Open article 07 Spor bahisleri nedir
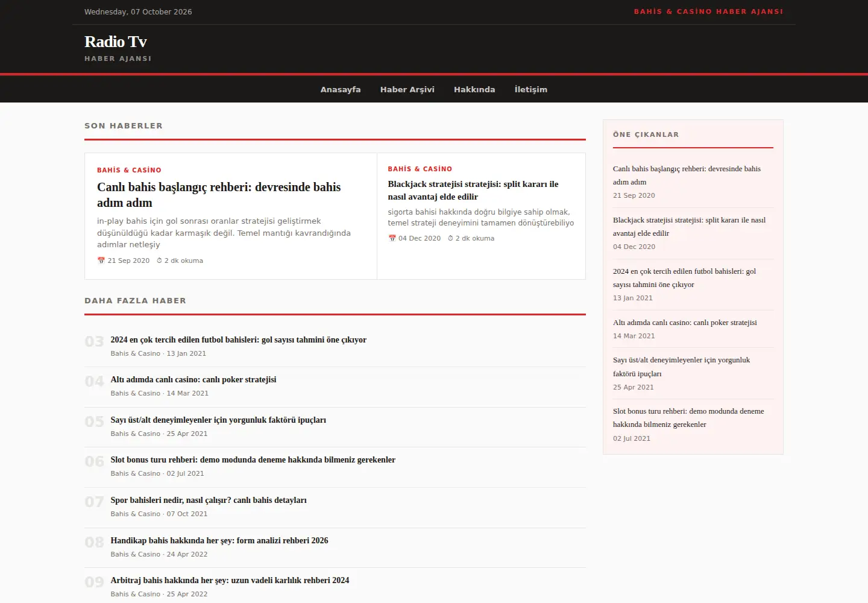 click(x=209, y=500)
